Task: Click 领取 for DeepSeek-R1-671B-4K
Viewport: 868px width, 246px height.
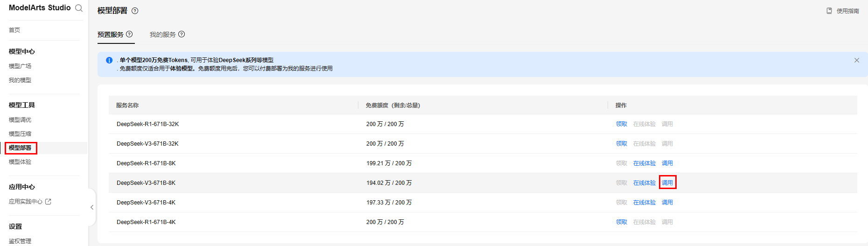Action: point(622,222)
